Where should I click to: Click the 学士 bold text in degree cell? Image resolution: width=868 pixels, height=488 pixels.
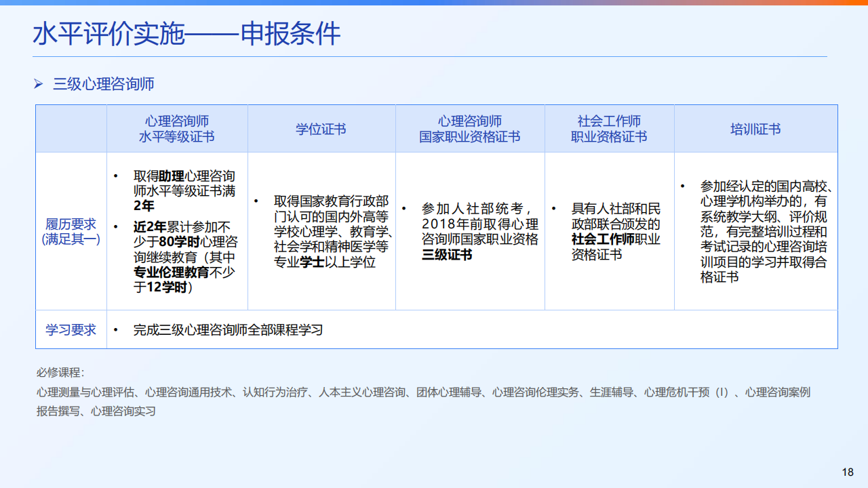(x=313, y=262)
